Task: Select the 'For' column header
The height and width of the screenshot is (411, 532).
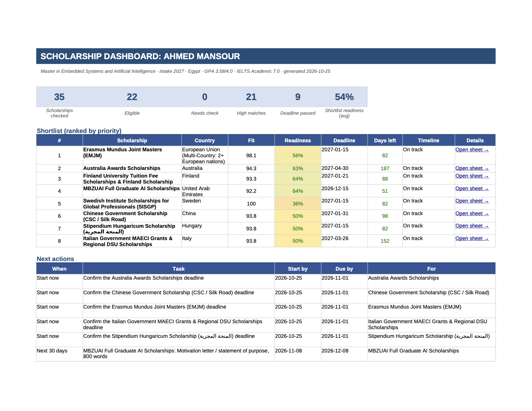Action: [x=432, y=269]
